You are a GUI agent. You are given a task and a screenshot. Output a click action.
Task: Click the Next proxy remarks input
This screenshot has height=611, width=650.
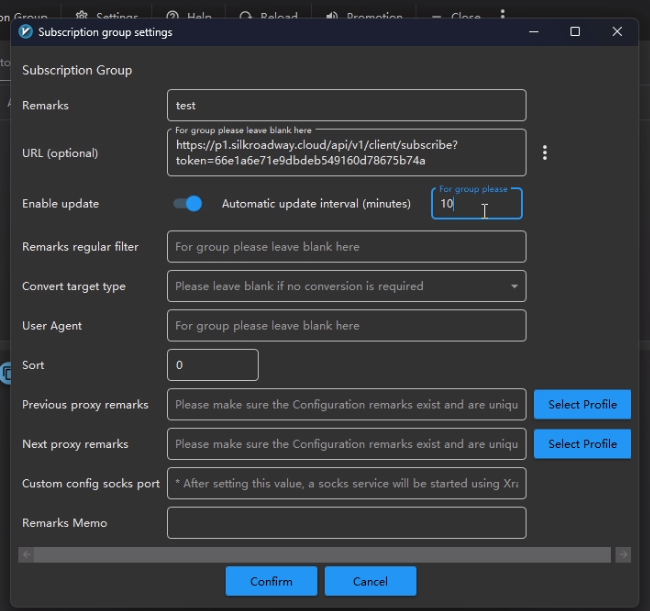[x=346, y=444]
